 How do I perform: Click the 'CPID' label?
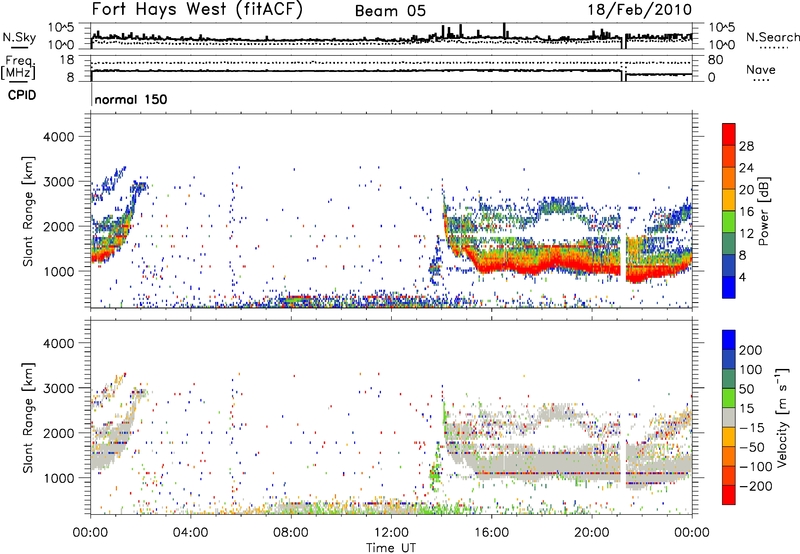[x=22, y=95]
